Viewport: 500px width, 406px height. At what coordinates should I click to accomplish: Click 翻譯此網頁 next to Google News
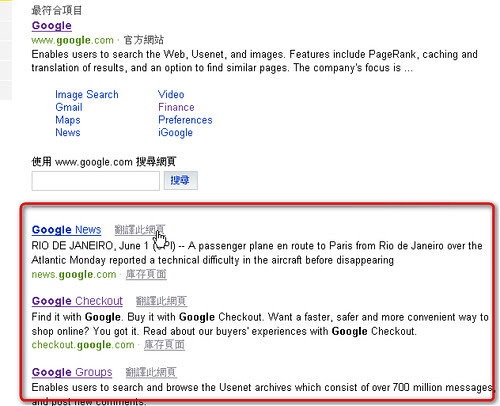(x=140, y=230)
